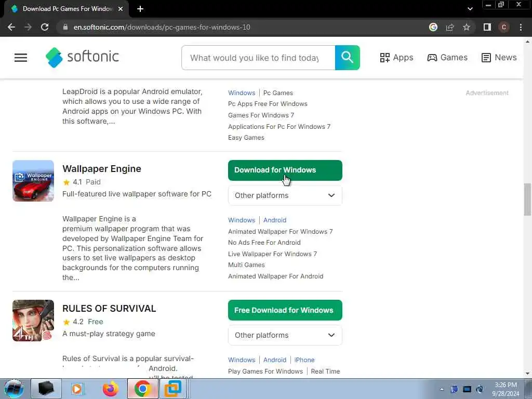The image size is (532, 399).
Task: Close the Download Pc Games tab
Action: point(121,9)
